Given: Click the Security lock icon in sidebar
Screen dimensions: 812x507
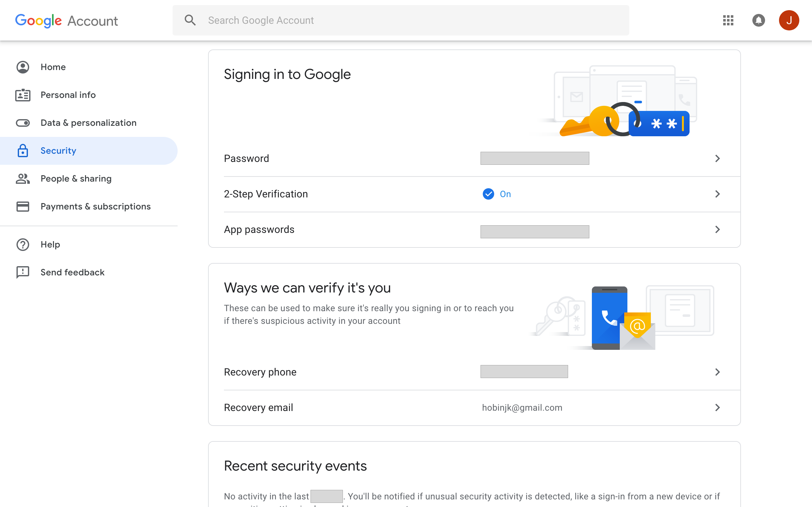Looking at the screenshot, I should 22,151.
